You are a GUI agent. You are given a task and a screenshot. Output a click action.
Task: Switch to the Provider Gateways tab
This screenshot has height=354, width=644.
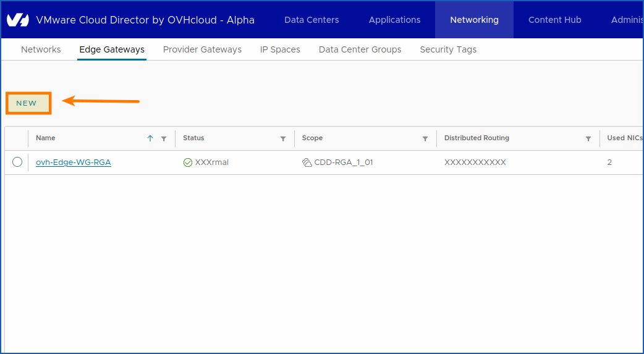click(x=203, y=49)
